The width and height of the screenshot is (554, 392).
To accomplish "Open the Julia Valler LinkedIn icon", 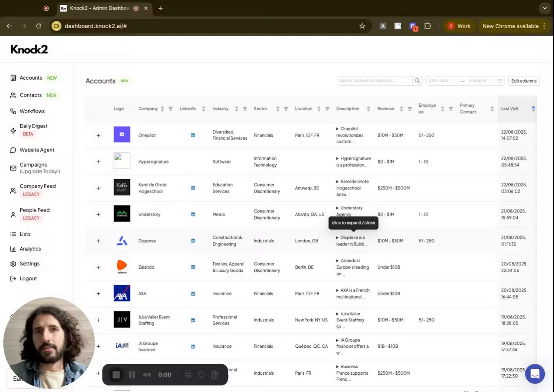I will tap(193, 320).
